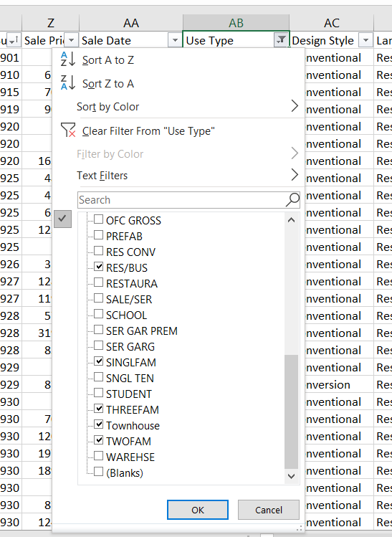Click the active filter icon on Use Type
The width and height of the screenshot is (392, 537).
point(281,40)
